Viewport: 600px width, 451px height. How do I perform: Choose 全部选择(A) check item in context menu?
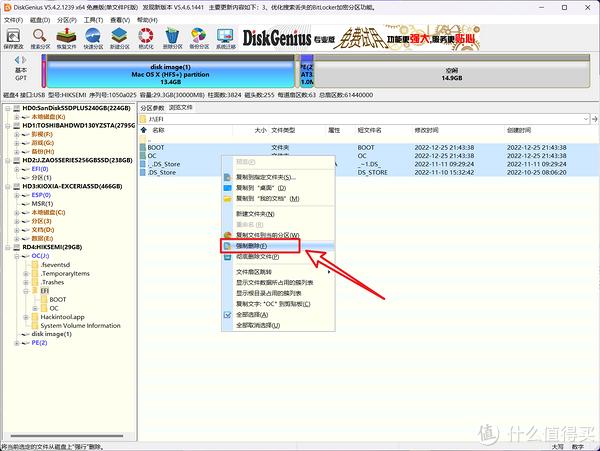point(252,315)
